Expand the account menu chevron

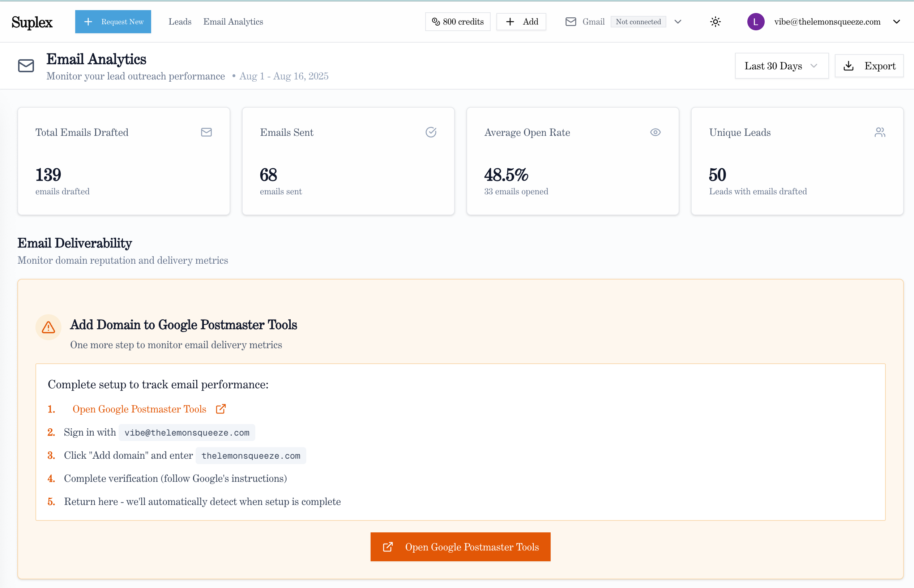896,22
